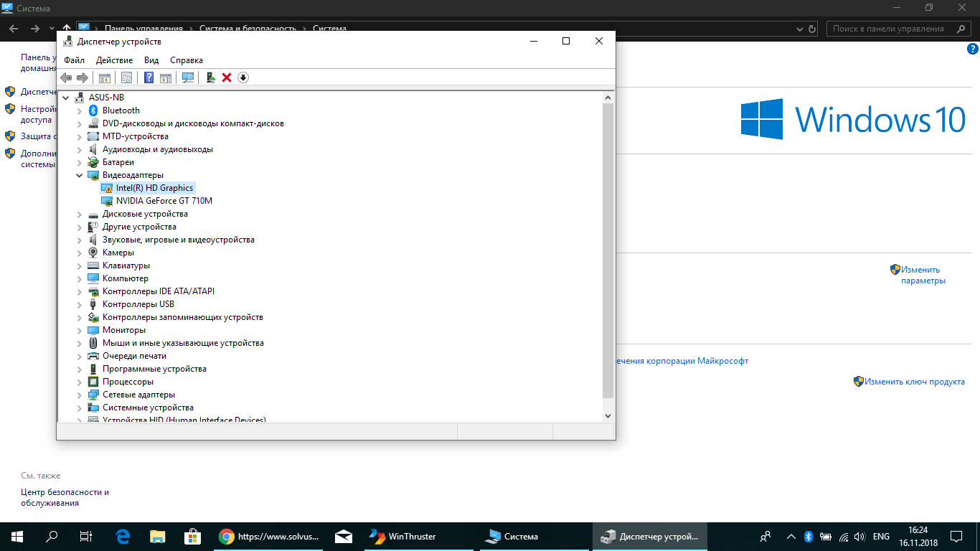Click the Звуковые, игровые и видеоустройства icon

[93, 240]
